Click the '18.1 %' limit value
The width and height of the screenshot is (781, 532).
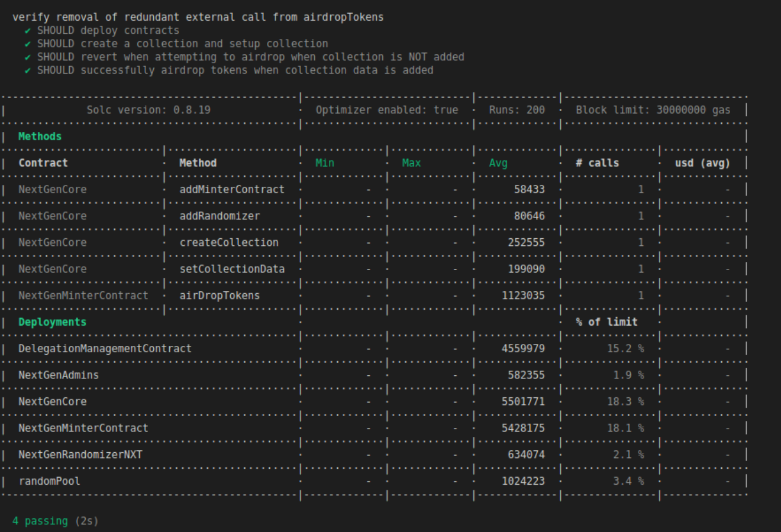click(x=625, y=428)
